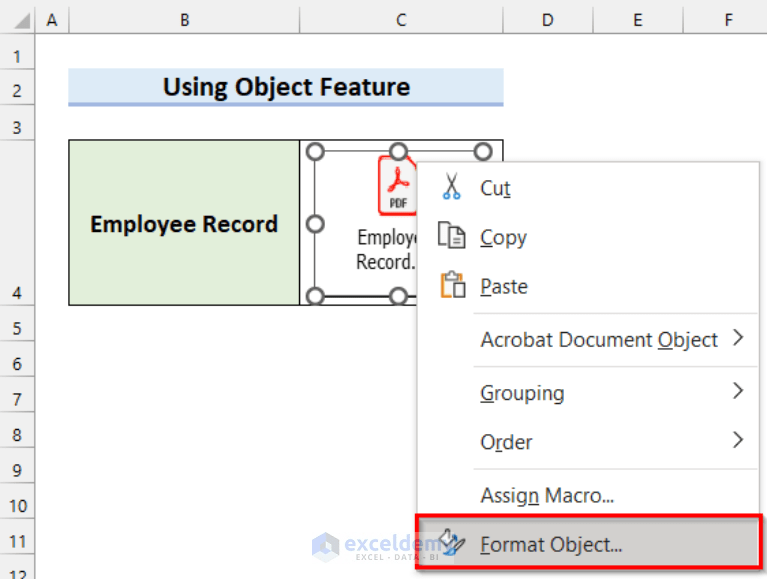Choose Copy from the context menu

[x=587, y=237]
